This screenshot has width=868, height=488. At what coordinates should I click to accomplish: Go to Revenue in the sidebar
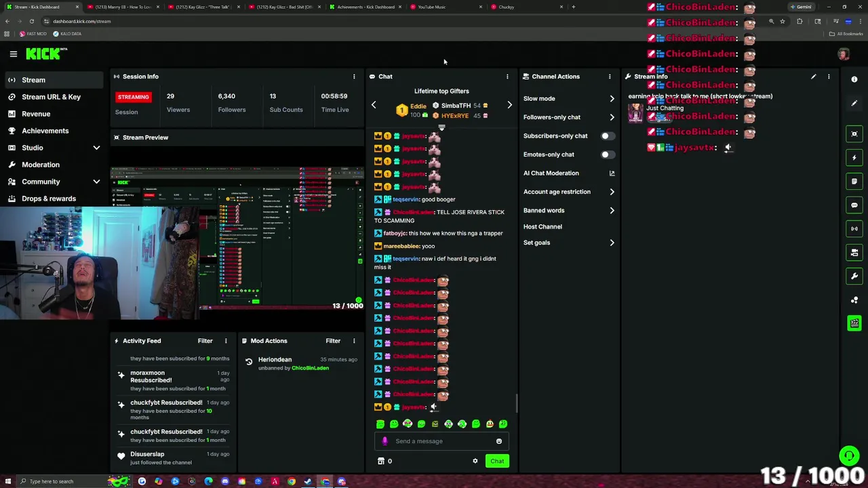[x=53, y=114]
